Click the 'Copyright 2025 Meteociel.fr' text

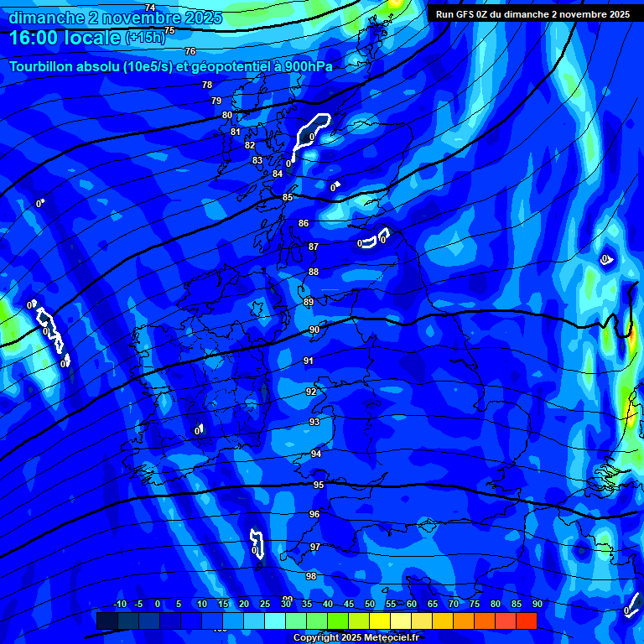click(x=356, y=638)
